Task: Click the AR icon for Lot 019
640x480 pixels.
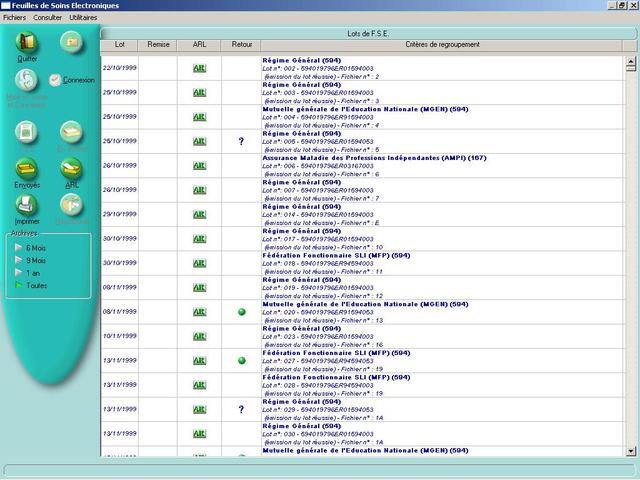Action: 200,287
